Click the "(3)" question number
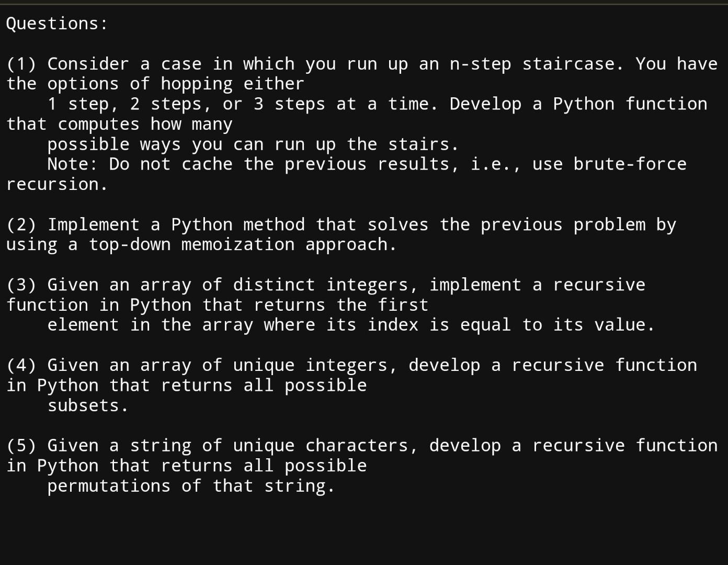Viewport: 728px width, 565px height. pyautogui.click(x=21, y=285)
